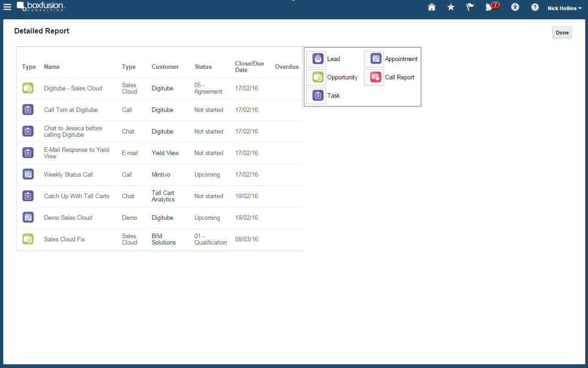588x368 pixels.
Task: Open Catch Up With Tall Carts task
Action: click(77, 196)
